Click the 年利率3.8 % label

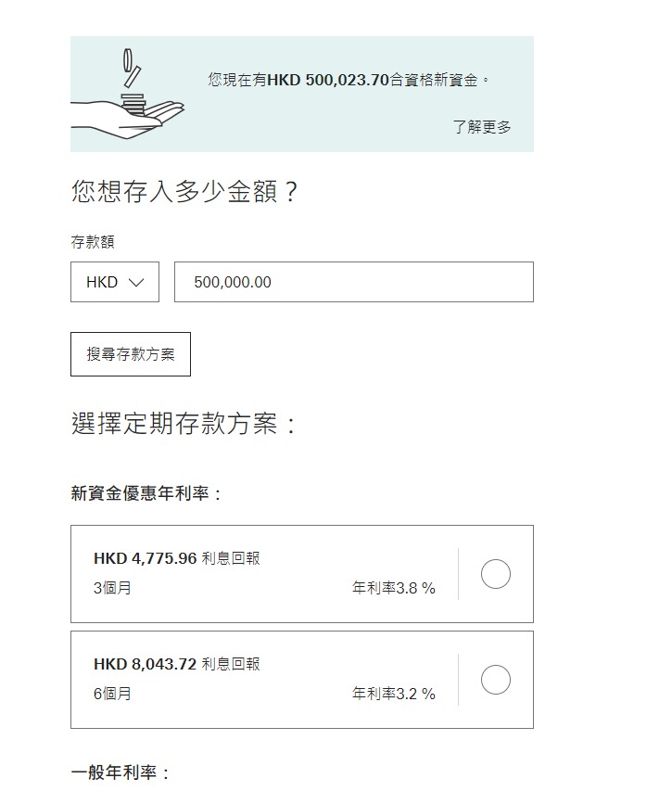(x=393, y=588)
